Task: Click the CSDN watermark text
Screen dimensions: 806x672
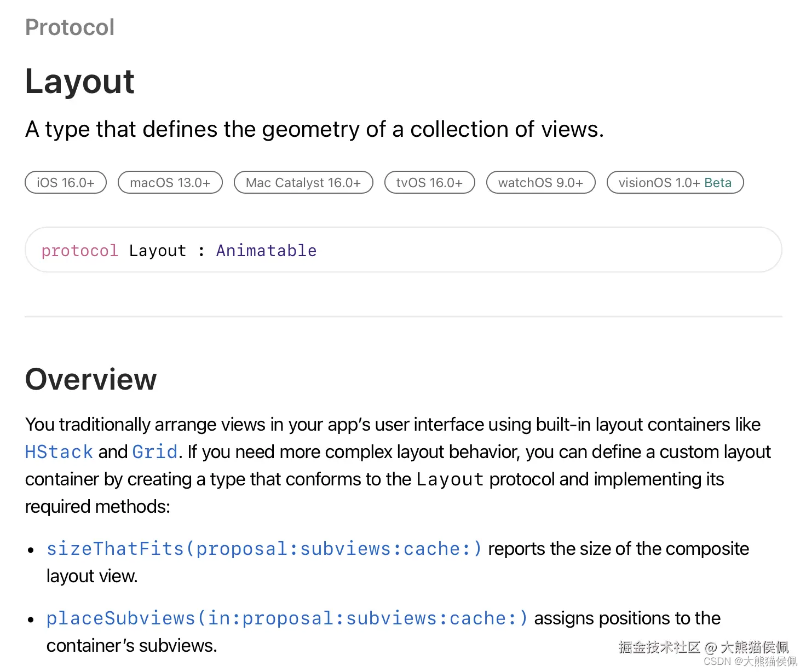Action: [750, 662]
